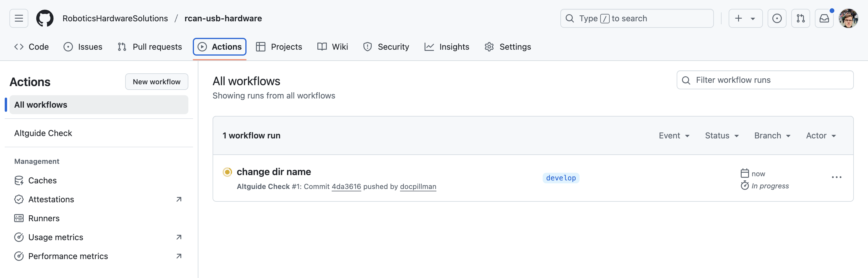This screenshot has width=868, height=278.
Task: Click the in-progress status icon of run
Action: tap(227, 172)
